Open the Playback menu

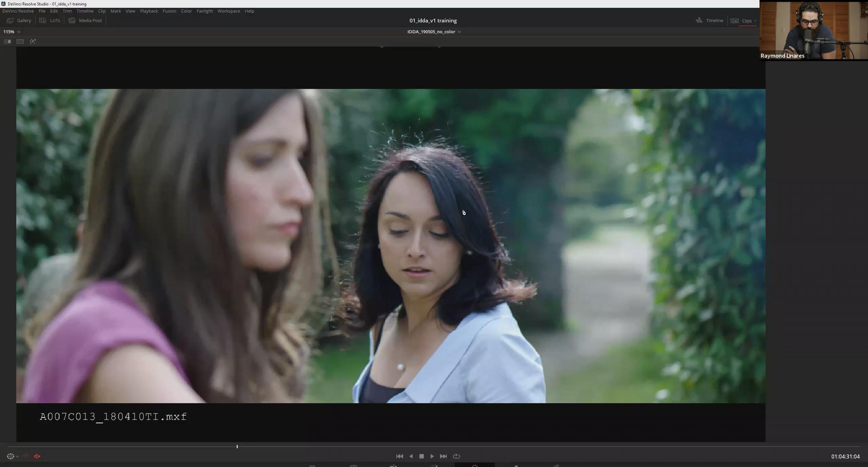[x=149, y=11]
